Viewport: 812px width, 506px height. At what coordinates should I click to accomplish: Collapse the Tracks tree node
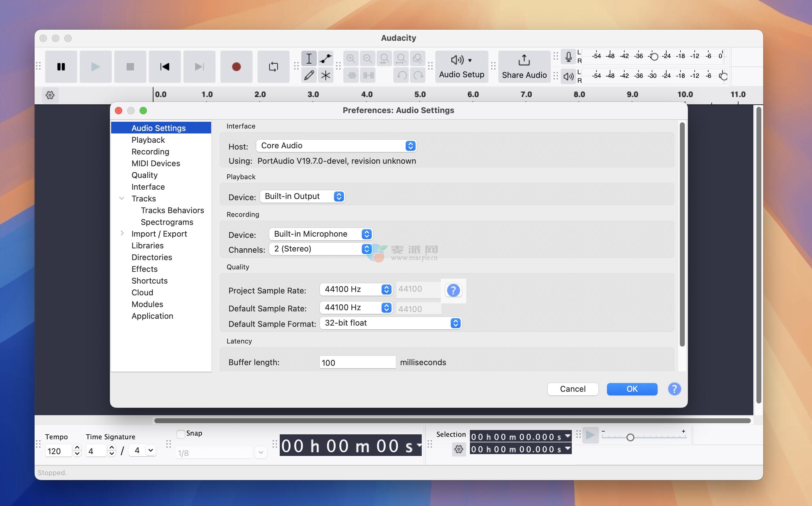pyautogui.click(x=122, y=198)
